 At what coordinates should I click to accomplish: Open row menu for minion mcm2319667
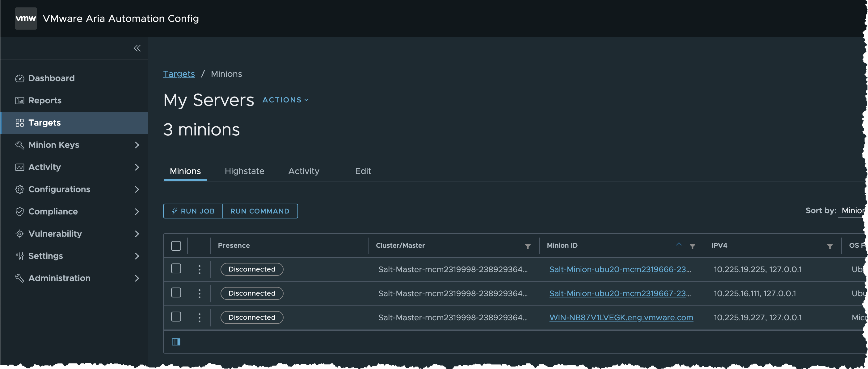point(200,294)
